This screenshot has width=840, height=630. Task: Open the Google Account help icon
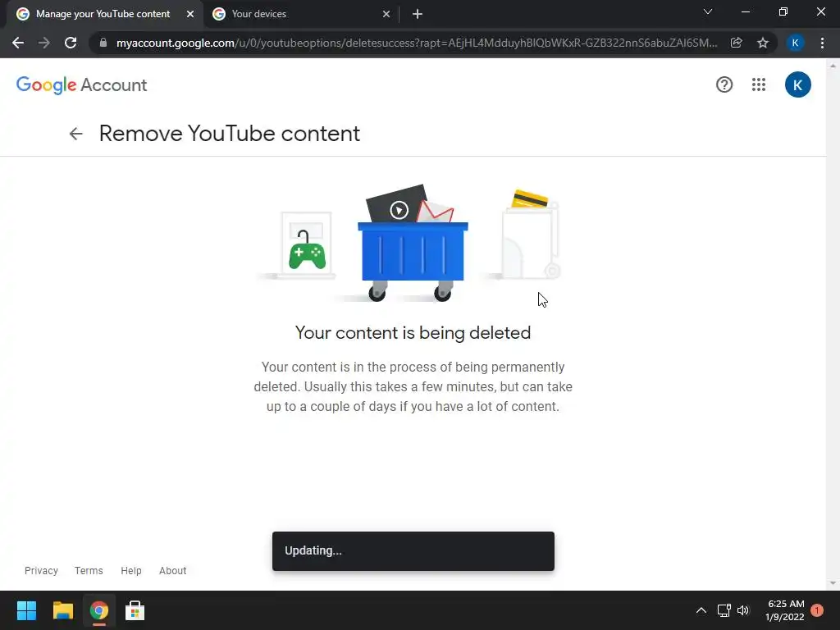pos(724,84)
